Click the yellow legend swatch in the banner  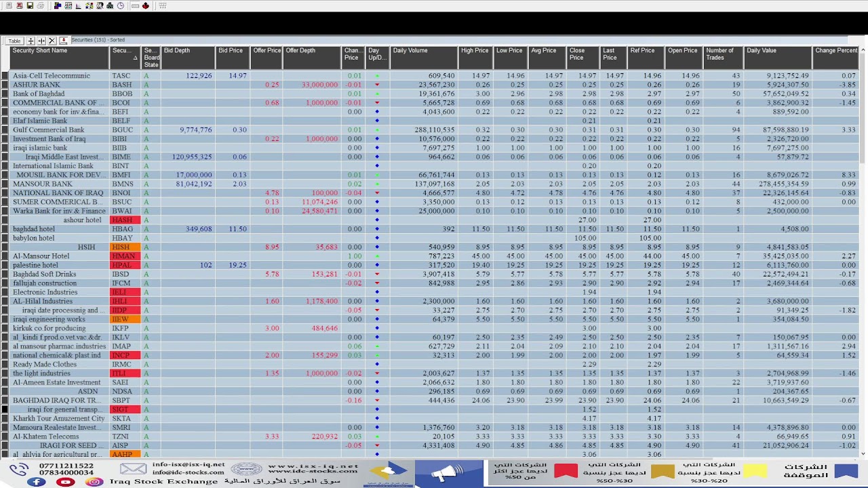(755, 471)
